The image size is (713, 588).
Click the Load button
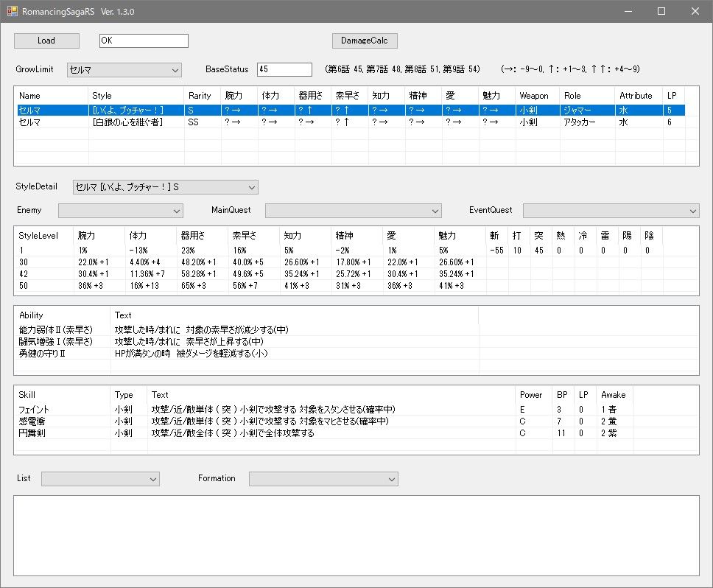tap(46, 41)
